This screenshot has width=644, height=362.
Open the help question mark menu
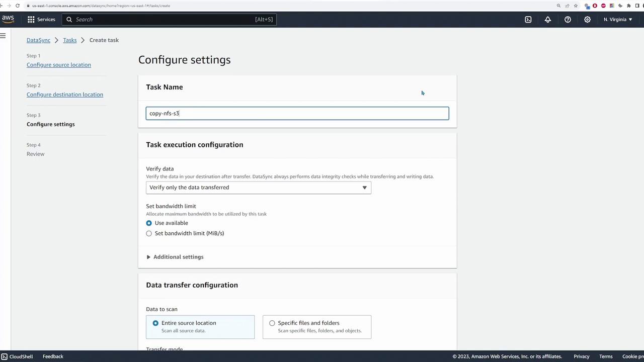(568, 19)
